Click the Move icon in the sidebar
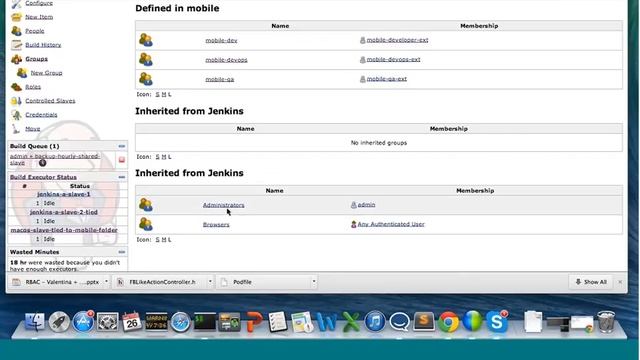The width and height of the screenshot is (640, 360). pyautogui.click(x=16, y=129)
